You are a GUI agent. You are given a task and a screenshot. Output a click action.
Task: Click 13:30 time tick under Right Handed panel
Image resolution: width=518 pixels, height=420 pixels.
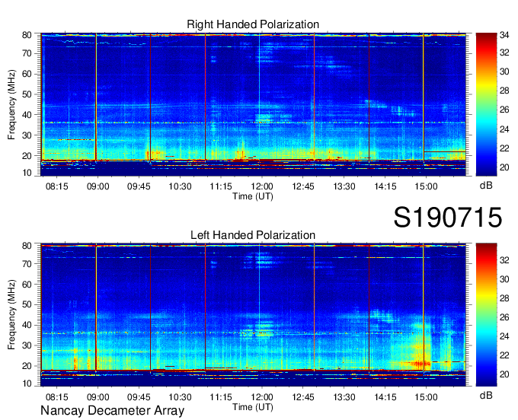point(344,186)
